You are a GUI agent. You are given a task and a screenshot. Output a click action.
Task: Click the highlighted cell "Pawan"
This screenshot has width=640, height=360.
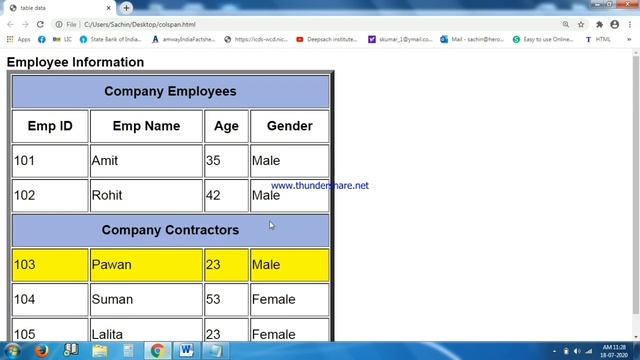[x=146, y=264]
